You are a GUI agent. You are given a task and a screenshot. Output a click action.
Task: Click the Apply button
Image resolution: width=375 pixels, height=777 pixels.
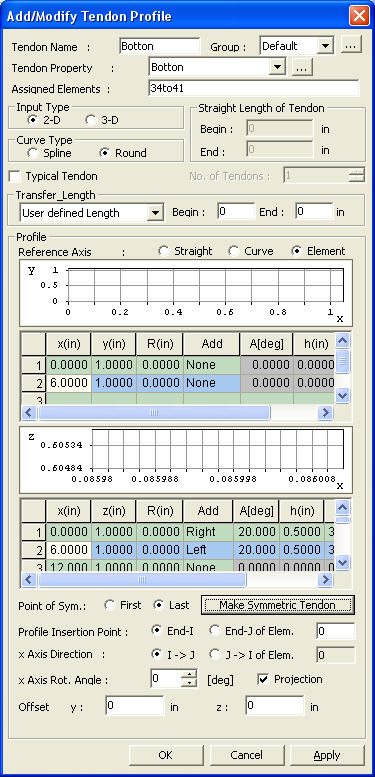[327, 755]
